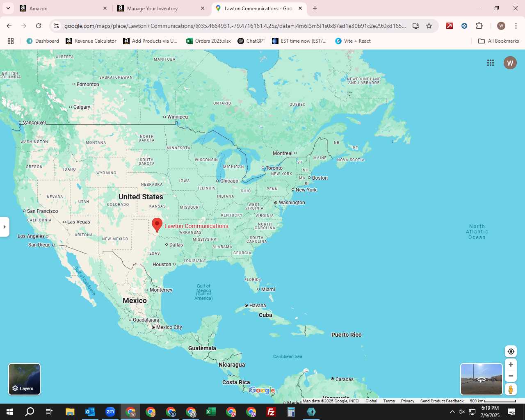The width and height of the screenshot is (525, 420).
Task: Install app icon in address bar
Action: 416,26
